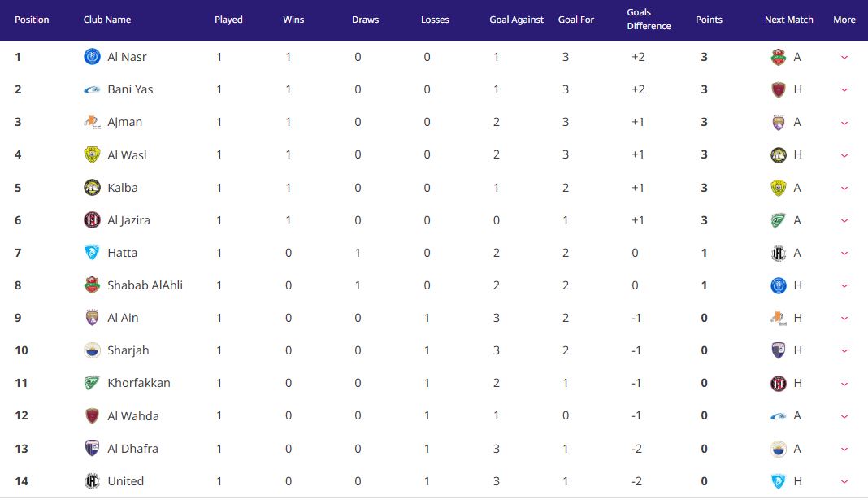868x504 pixels.
Task: Click Hatta's next match opponent crest
Action: pyautogui.click(x=779, y=253)
